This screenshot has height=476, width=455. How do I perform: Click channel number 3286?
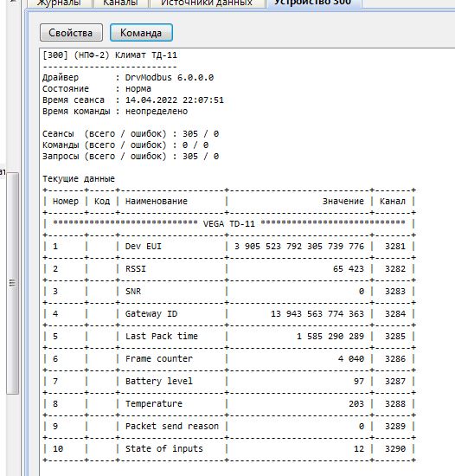(x=395, y=358)
